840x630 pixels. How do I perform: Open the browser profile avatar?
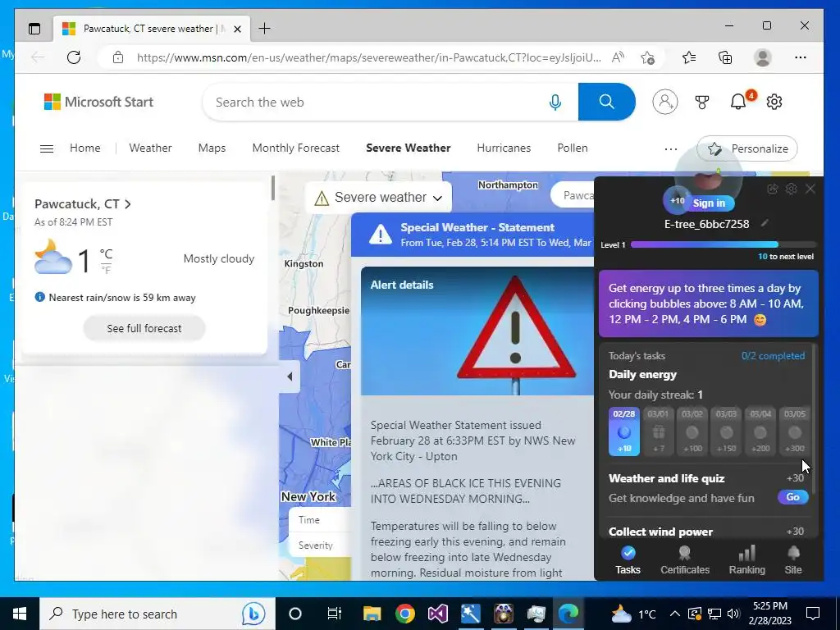762,57
